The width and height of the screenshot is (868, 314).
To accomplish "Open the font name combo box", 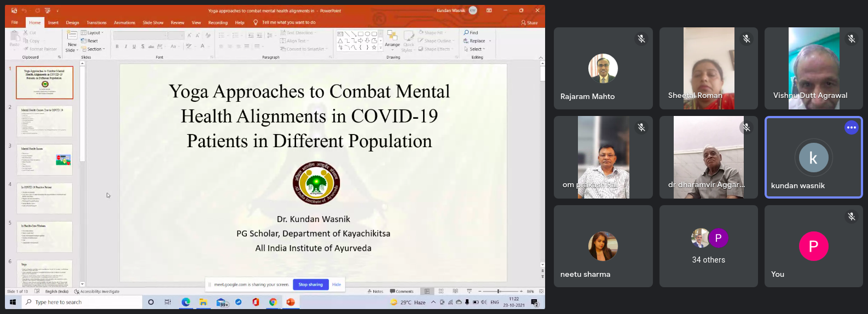I will coord(140,36).
